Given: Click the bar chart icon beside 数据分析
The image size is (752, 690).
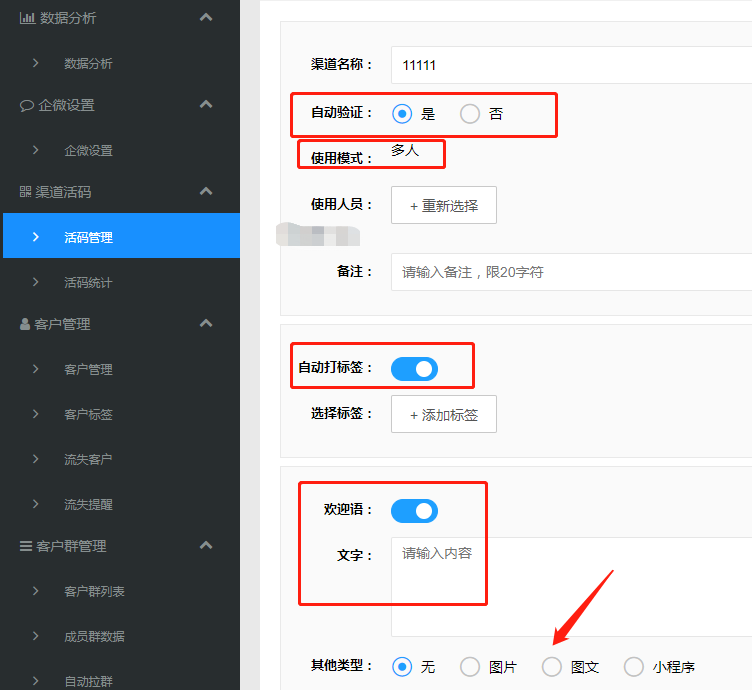Looking at the screenshot, I should pyautogui.click(x=27, y=18).
